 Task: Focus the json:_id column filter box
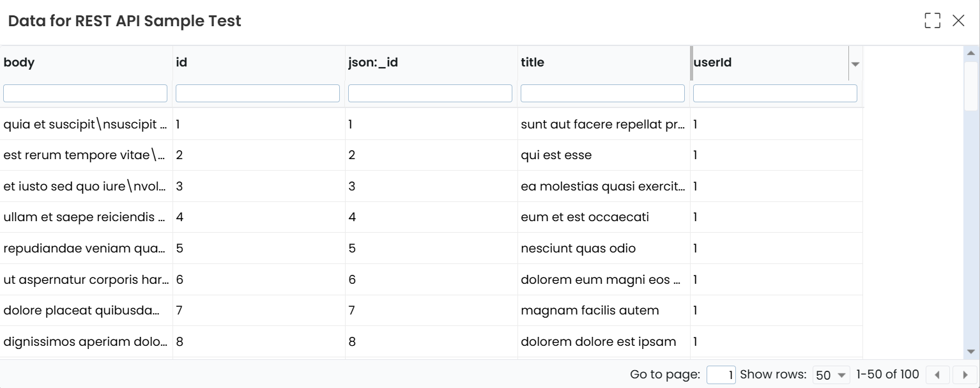[x=430, y=93]
